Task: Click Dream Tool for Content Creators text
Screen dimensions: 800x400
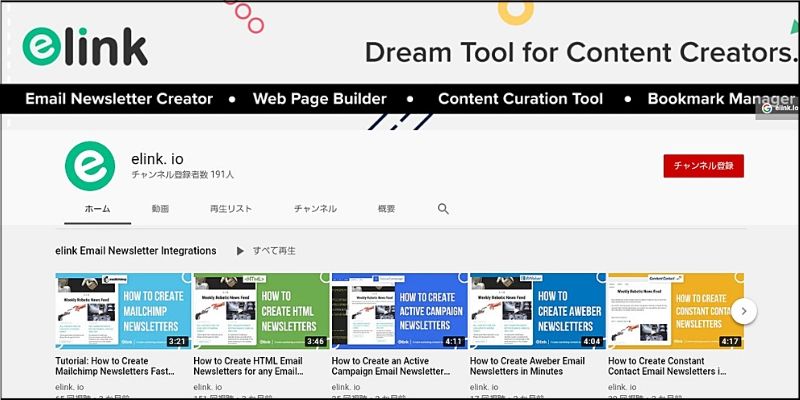Action: (581, 52)
